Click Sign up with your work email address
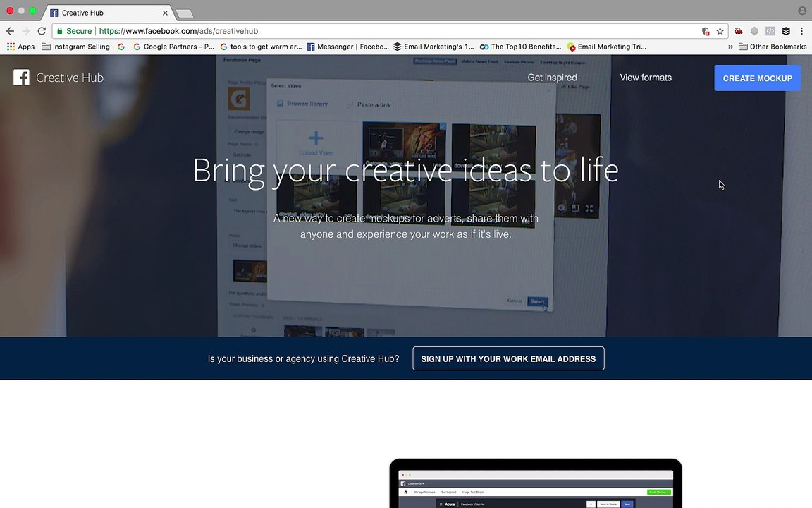The width and height of the screenshot is (812, 508). pyautogui.click(x=508, y=358)
